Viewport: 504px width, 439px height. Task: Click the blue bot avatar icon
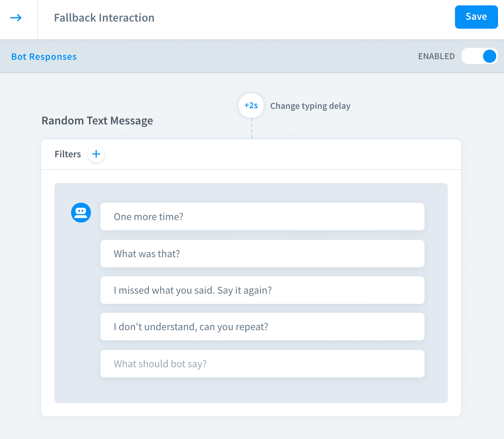tap(81, 213)
